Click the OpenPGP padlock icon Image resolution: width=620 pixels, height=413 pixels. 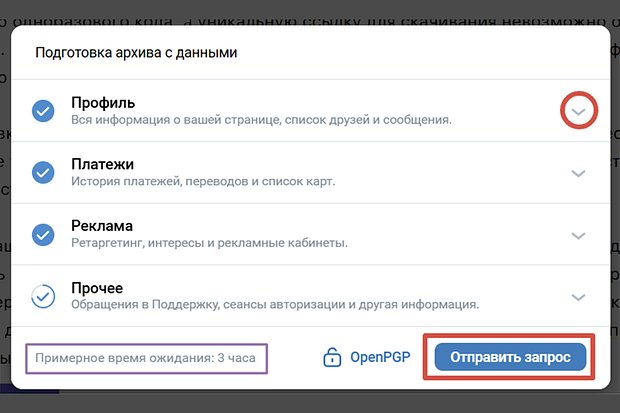(x=332, y=357)
